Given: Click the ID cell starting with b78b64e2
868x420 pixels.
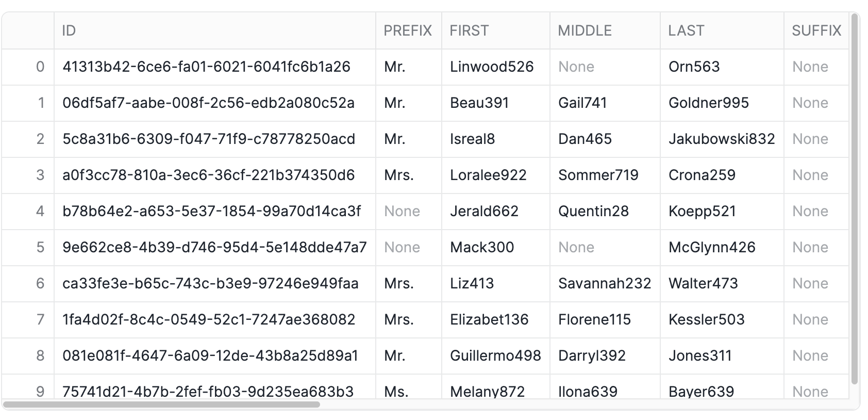Looking at the screenshot, I should [215, 212].
